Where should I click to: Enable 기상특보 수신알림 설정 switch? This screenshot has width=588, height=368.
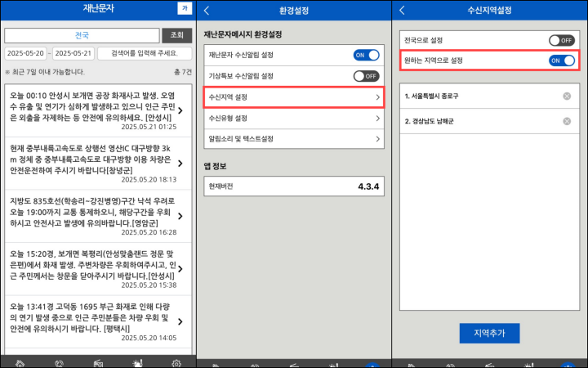[366, 76]
